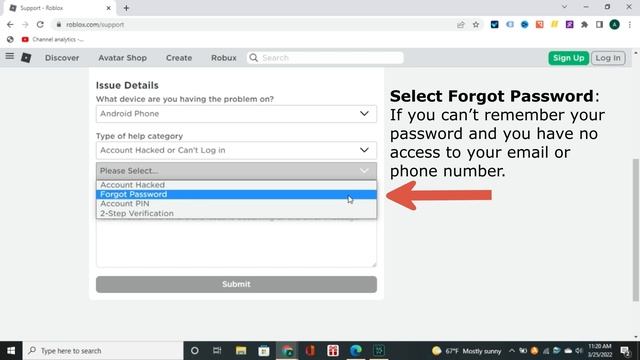Show hidden system tray icons
The image size is (640, 360).
click(512, 350)
